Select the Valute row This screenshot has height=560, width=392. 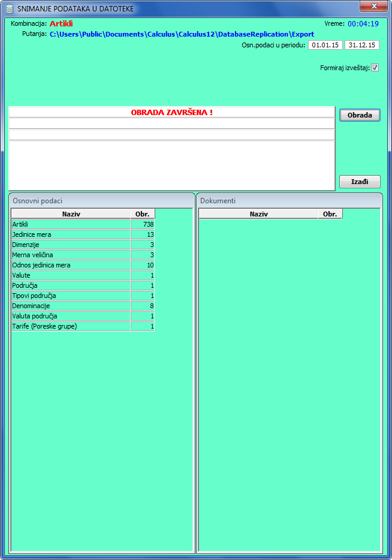pos(71,275)
